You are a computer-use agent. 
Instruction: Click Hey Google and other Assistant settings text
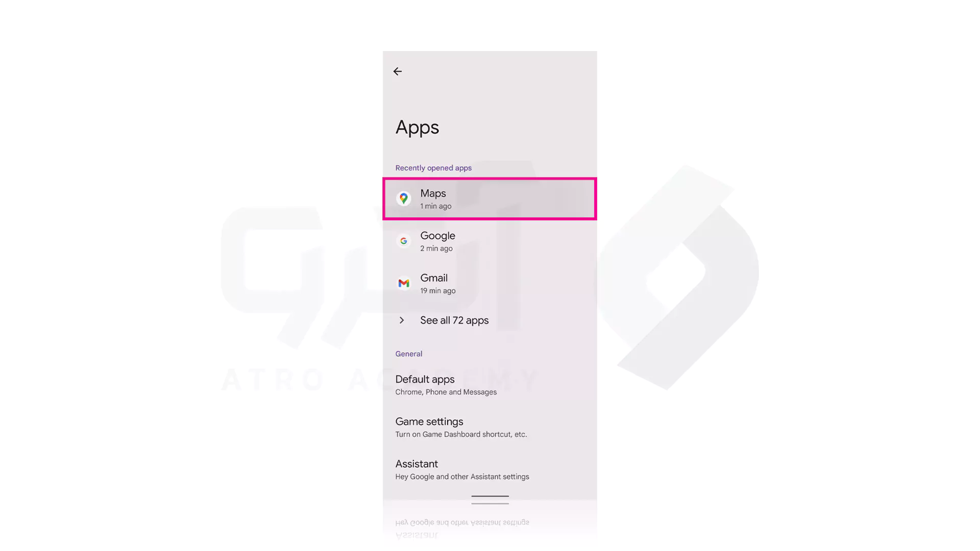click(x=462, y=477)
